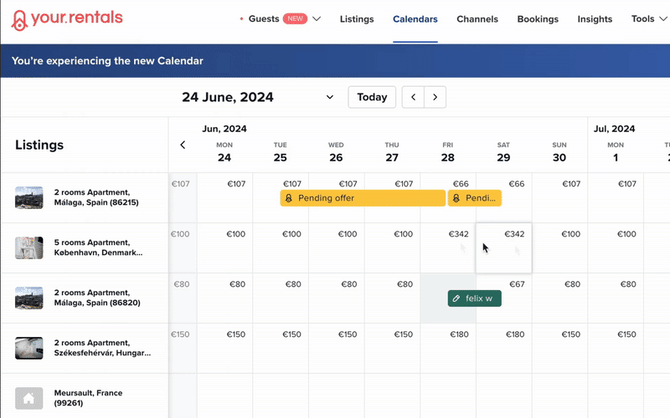This screenshot has height=418, width=670.
Task: Expand the Tools menu dropdown
Action: tap(649, 19)
